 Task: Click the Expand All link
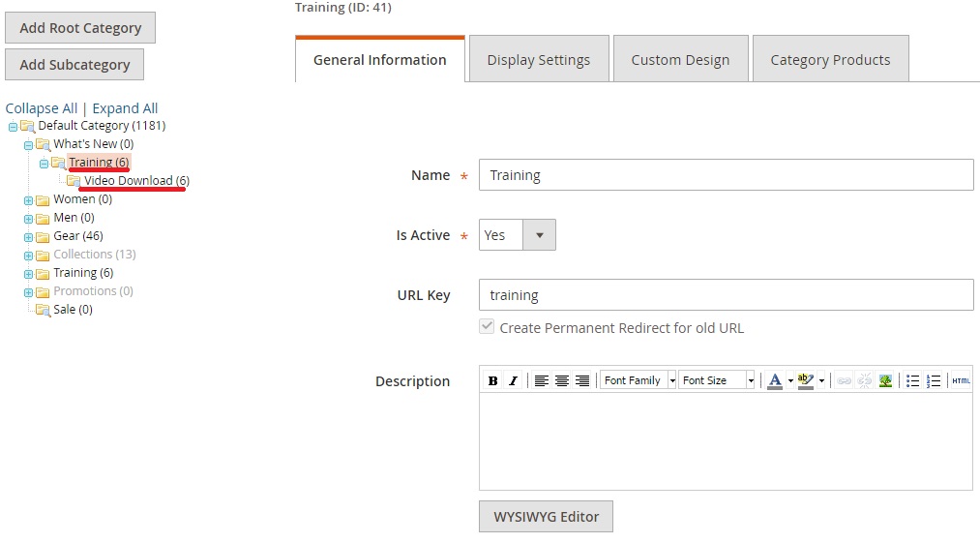pyautogui.click(x=125, y=108)
